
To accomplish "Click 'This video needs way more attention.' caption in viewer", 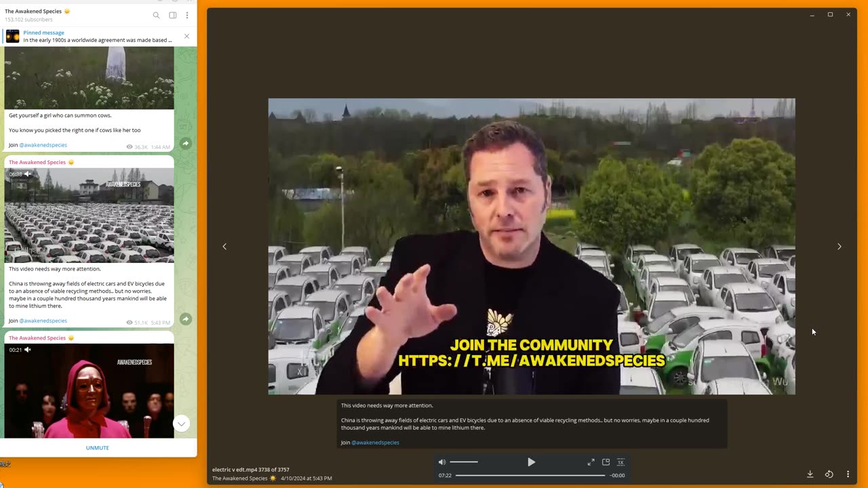I will point(387,405).
